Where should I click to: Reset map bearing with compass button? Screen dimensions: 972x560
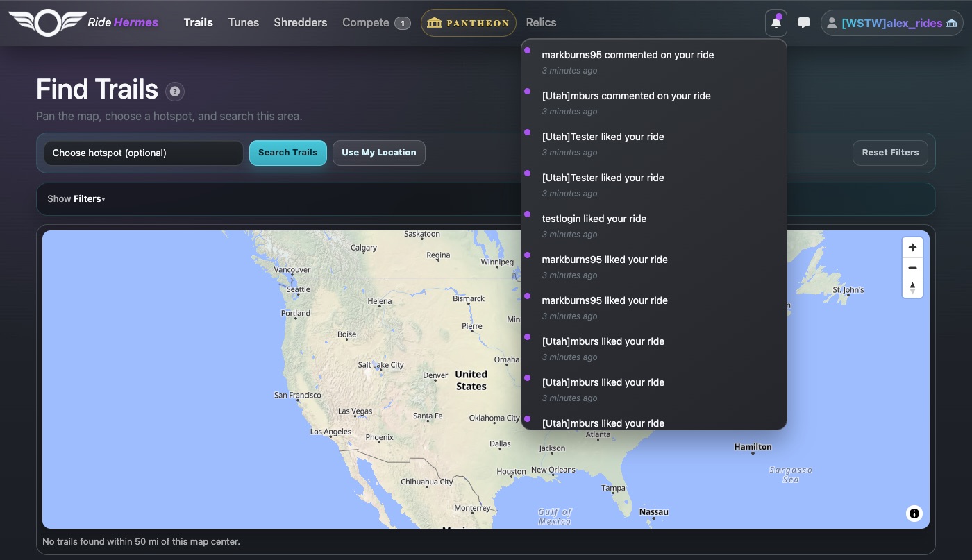point(912,287)
